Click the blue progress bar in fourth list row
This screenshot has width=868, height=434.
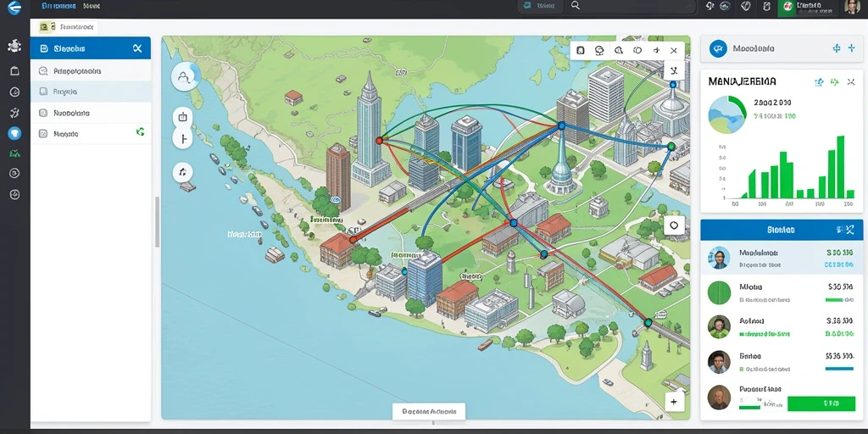839,368
